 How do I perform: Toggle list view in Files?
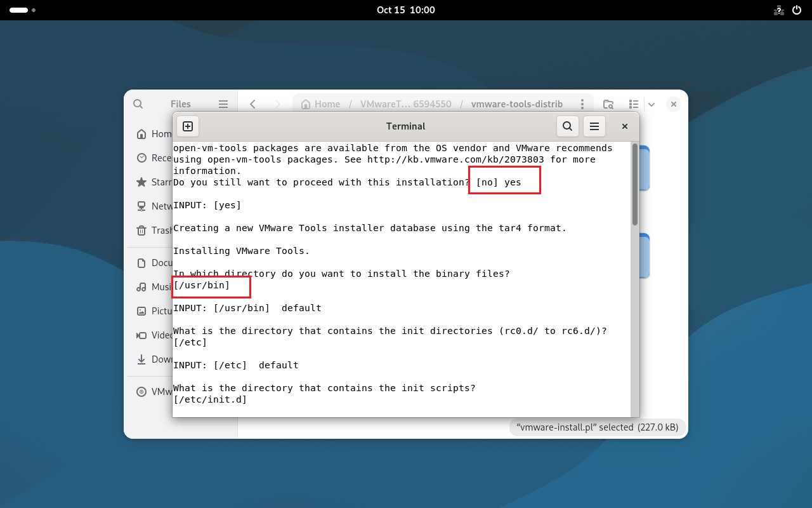(633, 104)
